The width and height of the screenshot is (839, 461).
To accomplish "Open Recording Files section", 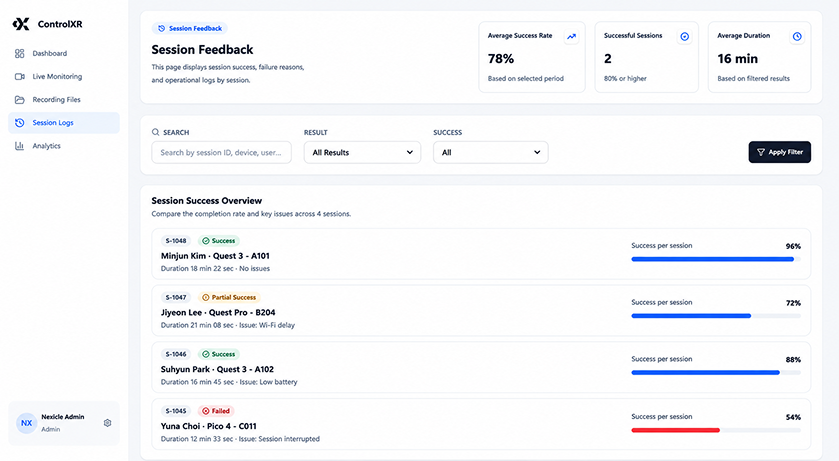I will tap(64, 99).
